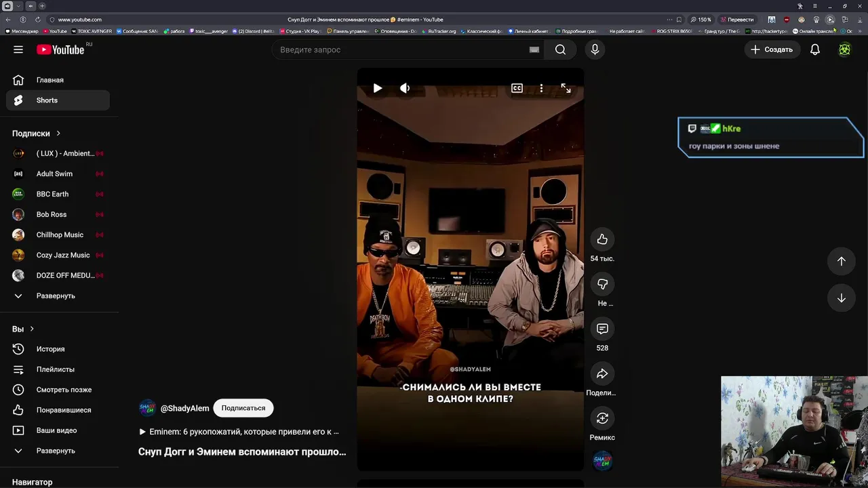868x488 pixels.
Task: Open the address bar three-dot menu
Action: point(669,20)
